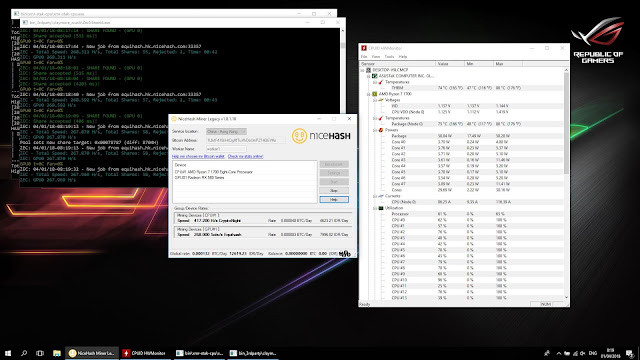The width and height of the screenshot is (640, 360).
Task: Open volume control in system tray
Action: click(583, 353)
